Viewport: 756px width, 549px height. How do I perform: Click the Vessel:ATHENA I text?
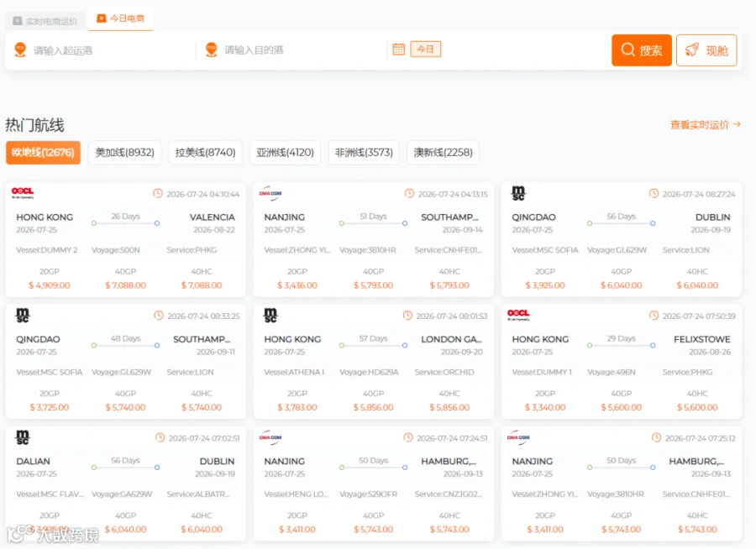(x=294, y=372)
